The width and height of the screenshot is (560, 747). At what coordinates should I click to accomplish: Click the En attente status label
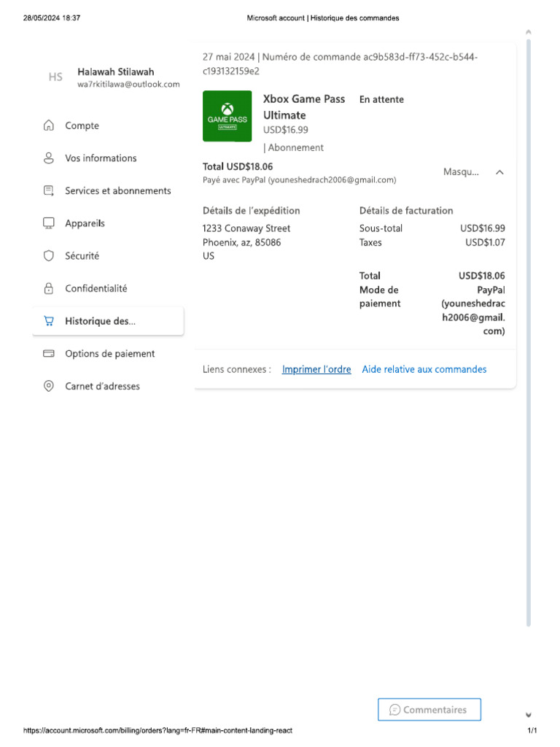pos(381,99)
